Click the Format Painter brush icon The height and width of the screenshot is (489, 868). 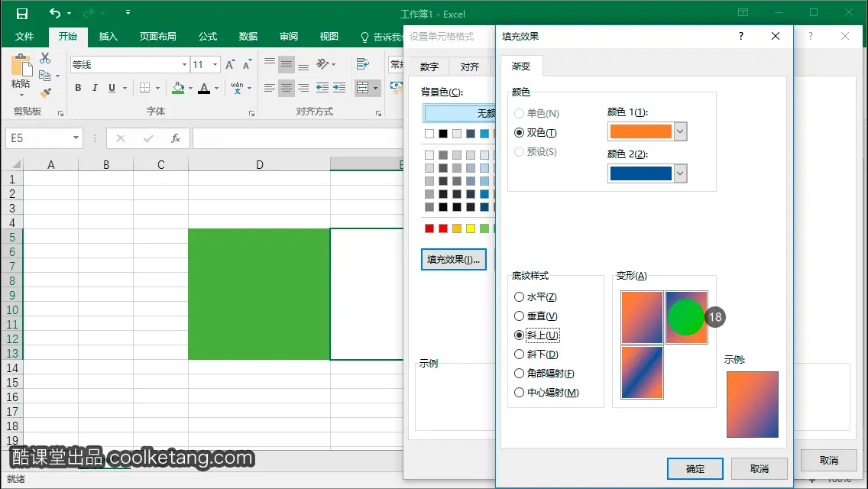[x=45, y=92]
